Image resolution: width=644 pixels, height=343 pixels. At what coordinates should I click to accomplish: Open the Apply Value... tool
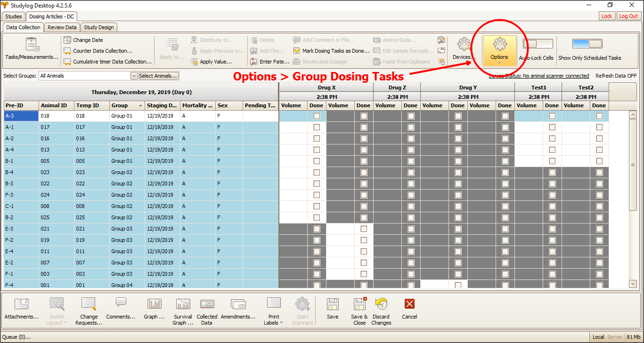[x=212, y=62]
